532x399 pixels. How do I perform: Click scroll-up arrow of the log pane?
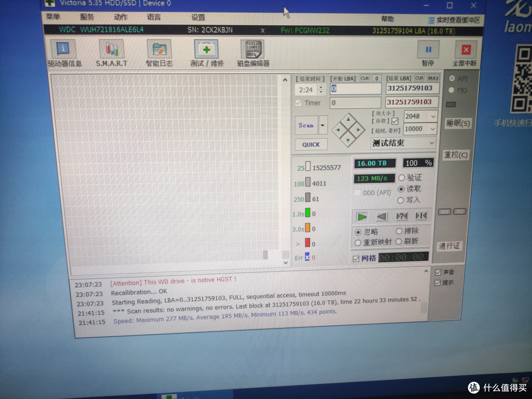(x=426, y=271)
